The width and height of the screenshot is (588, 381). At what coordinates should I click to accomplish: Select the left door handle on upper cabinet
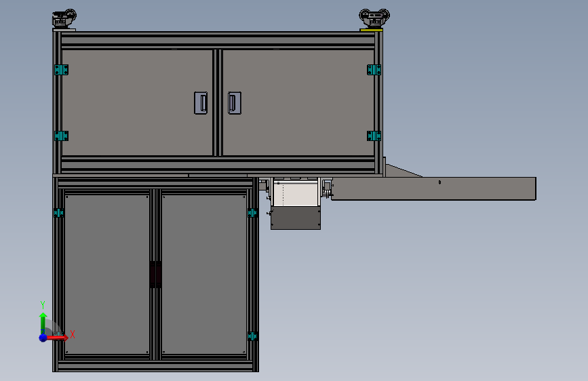(201, 103)
